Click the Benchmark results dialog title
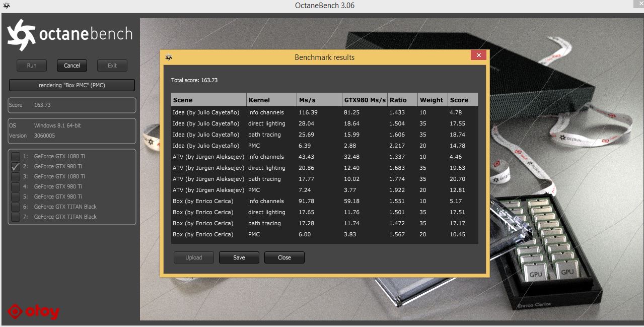The image size is (644, 327). click(x=325, y=57)
